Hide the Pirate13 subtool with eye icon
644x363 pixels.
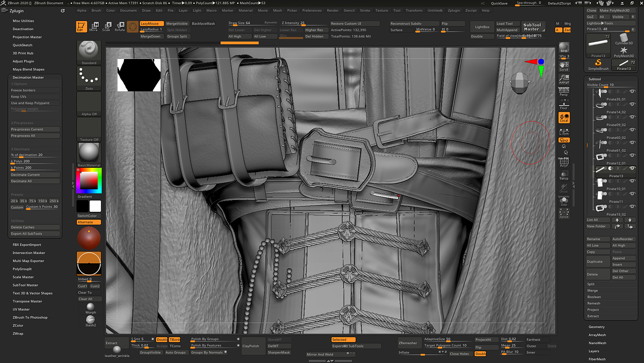coord(632,169)
